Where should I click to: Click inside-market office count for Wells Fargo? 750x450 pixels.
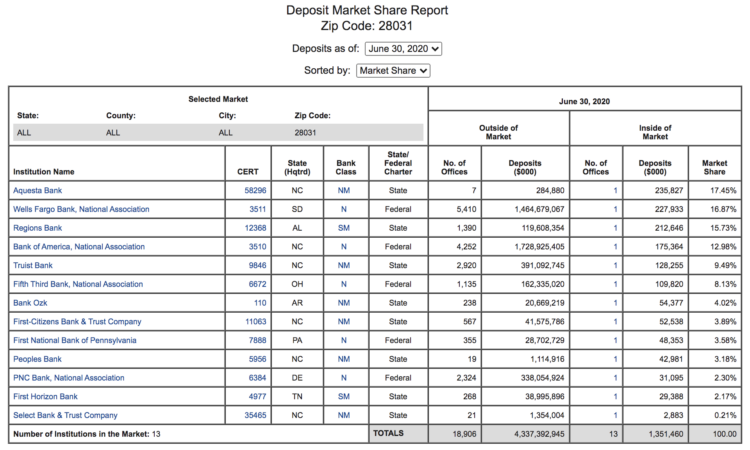coord(615,209)
